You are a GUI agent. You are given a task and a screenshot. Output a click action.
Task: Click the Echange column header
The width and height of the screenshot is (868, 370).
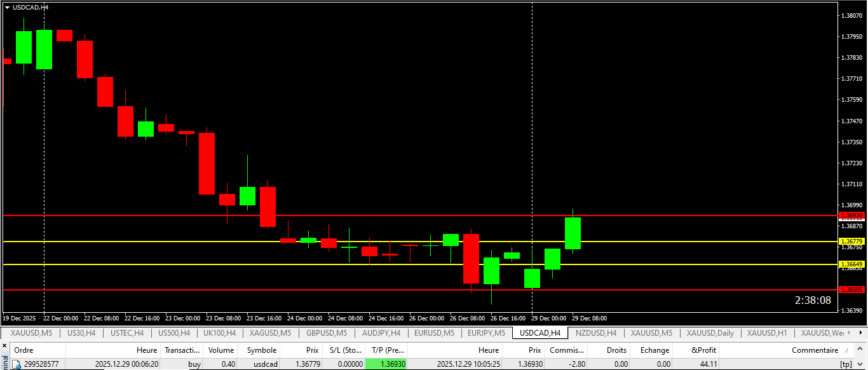(652, 350)
